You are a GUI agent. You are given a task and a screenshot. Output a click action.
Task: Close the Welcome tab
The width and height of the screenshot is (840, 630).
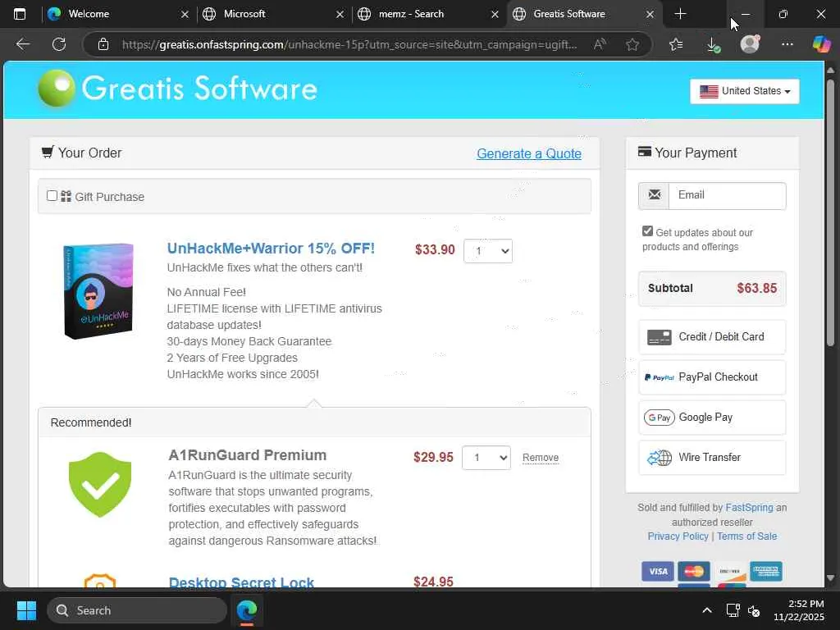pos(185,15)
